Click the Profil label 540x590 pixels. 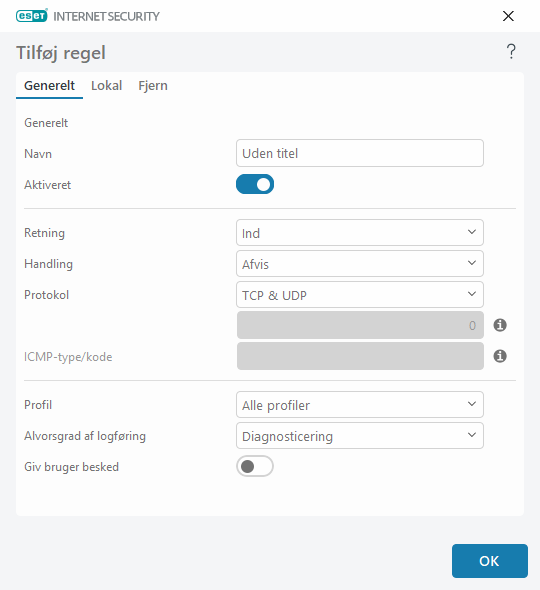point(38,405)
